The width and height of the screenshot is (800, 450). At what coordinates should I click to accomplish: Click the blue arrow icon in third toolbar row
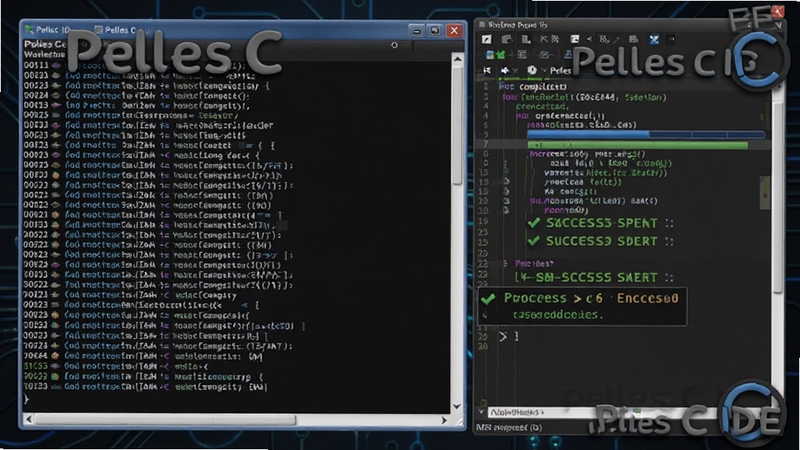pos(505,70)
